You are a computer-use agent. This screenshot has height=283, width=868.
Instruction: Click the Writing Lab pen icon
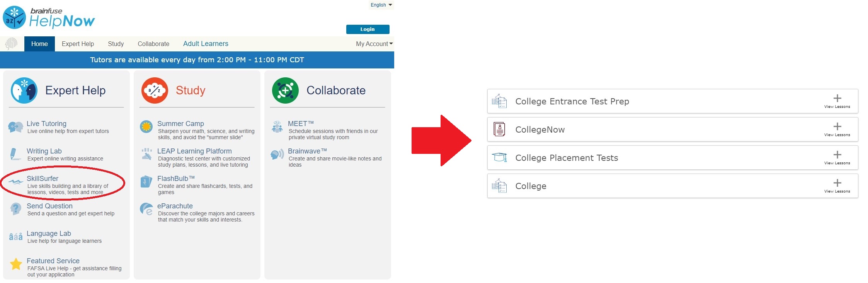click(15, 154)
